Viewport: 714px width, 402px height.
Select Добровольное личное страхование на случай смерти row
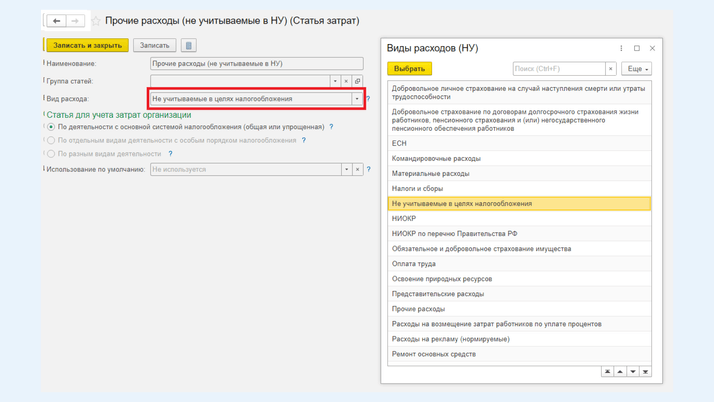(x=519, y=93)
